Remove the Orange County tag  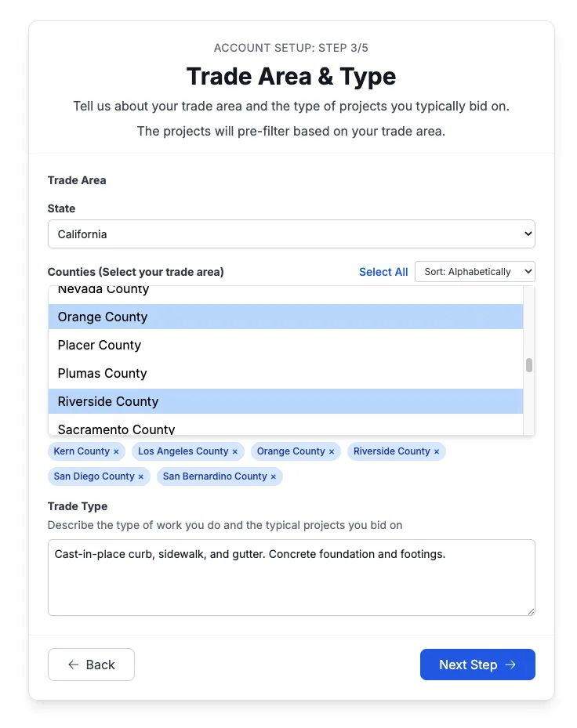coord(332,452)
